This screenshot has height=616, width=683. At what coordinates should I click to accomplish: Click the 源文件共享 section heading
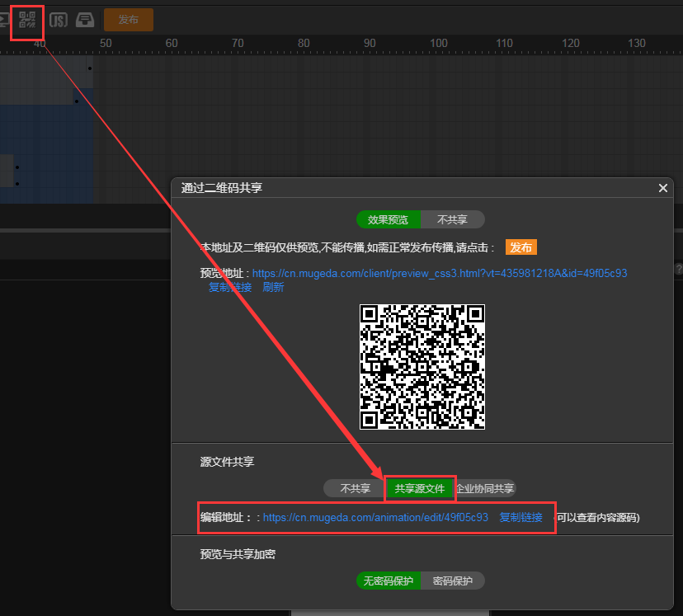pyautogui.click(x=227, y=462)
